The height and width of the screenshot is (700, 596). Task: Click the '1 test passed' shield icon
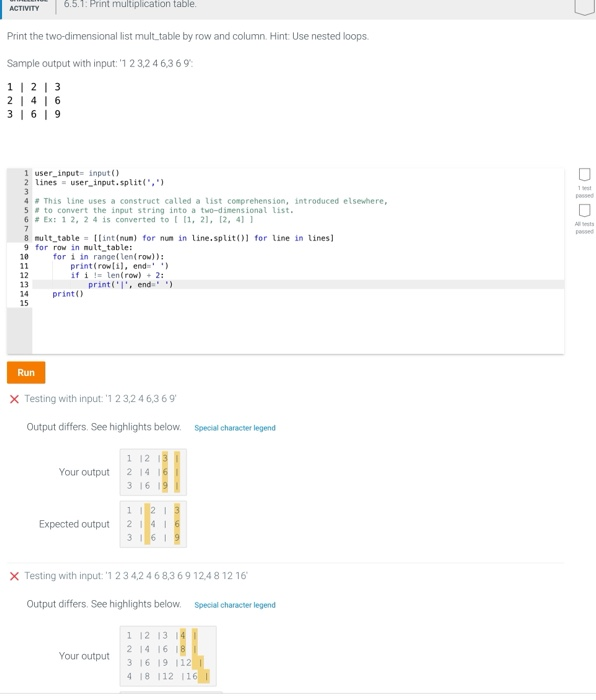click(x=584, y=175)
